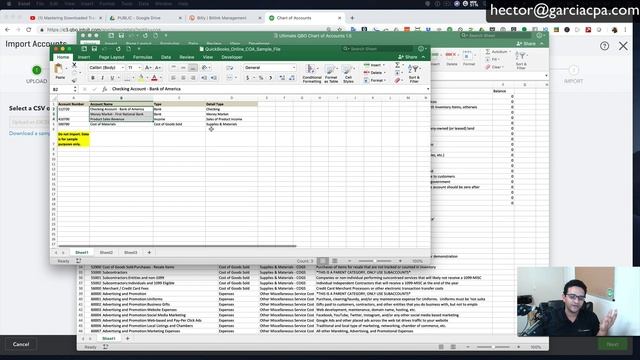Click the fx insert function button
This screenshot has width=640, height=360.
pyautogui.click(x=105, y=89)
